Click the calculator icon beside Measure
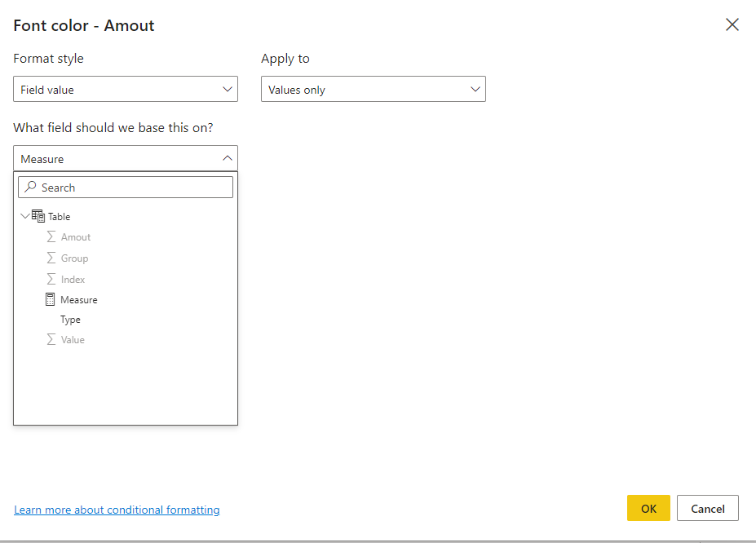 tap(50, 300)
